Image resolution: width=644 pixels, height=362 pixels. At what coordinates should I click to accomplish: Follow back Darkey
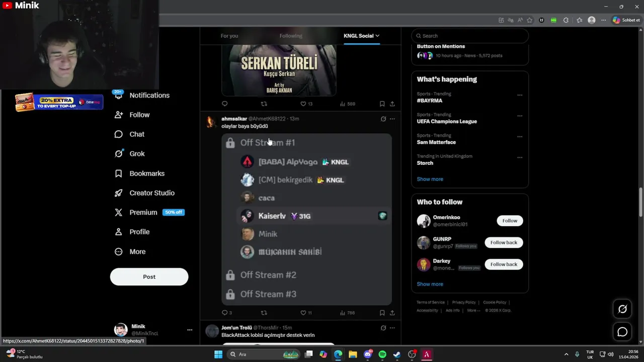tap(504, 264)
